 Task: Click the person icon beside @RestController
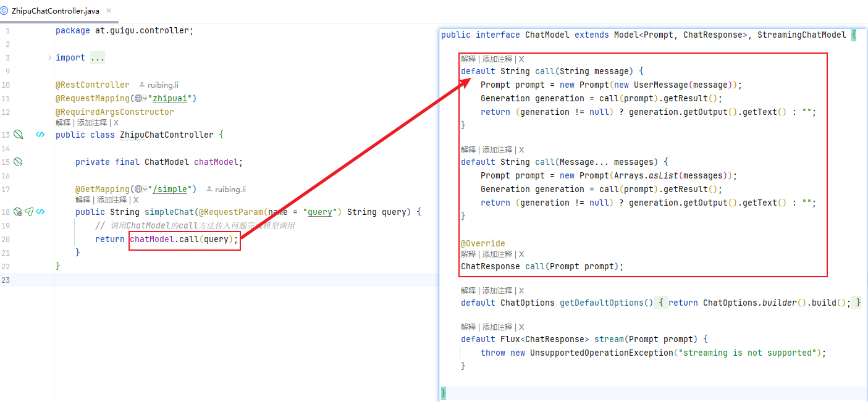pos(142,85)
